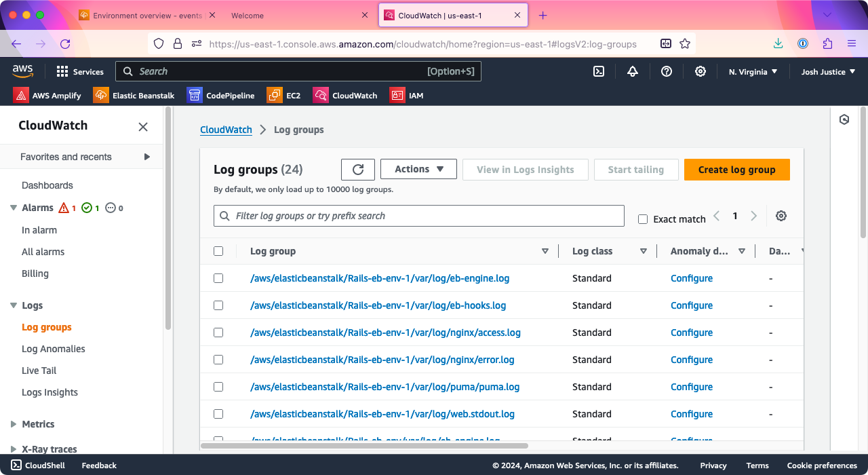Check the eb-engine.log Rails-eb-env-1 row
The height and width of the screenshot is (475, 868).
218,278
